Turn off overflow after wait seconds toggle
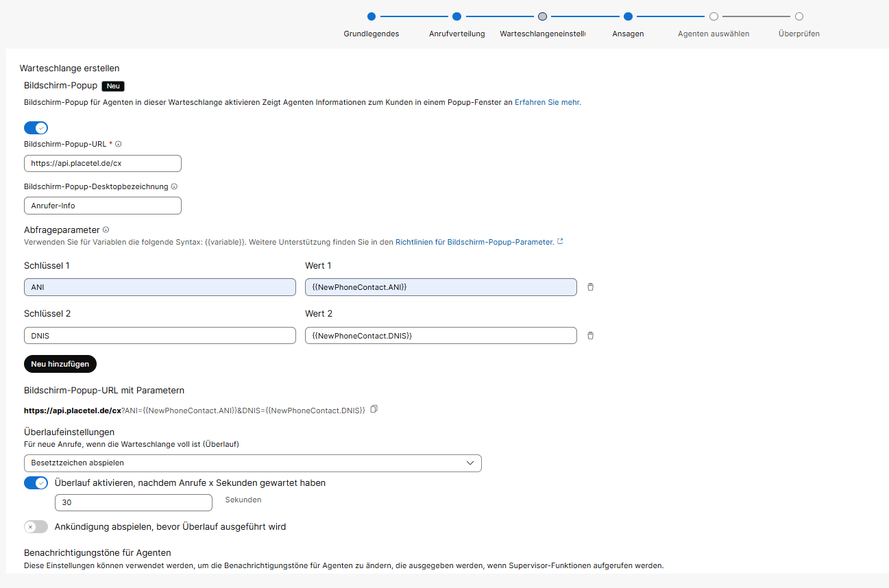 tap(36, 483)
